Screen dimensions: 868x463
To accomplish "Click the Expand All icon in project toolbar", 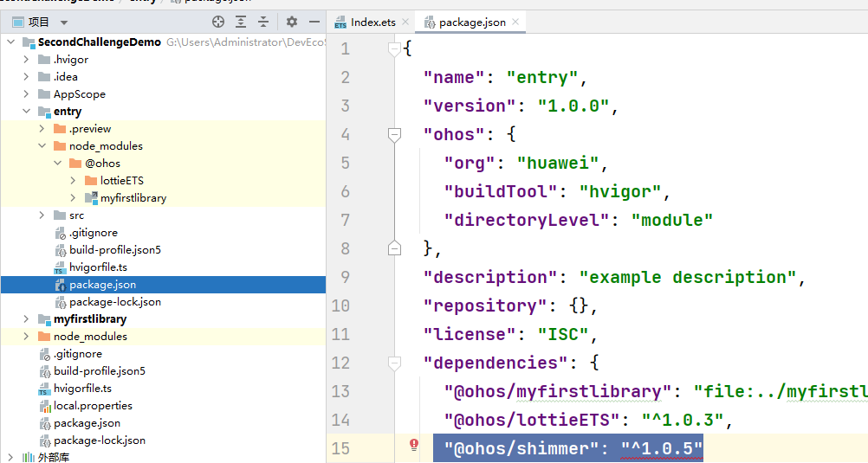I will tap(241, 22).
